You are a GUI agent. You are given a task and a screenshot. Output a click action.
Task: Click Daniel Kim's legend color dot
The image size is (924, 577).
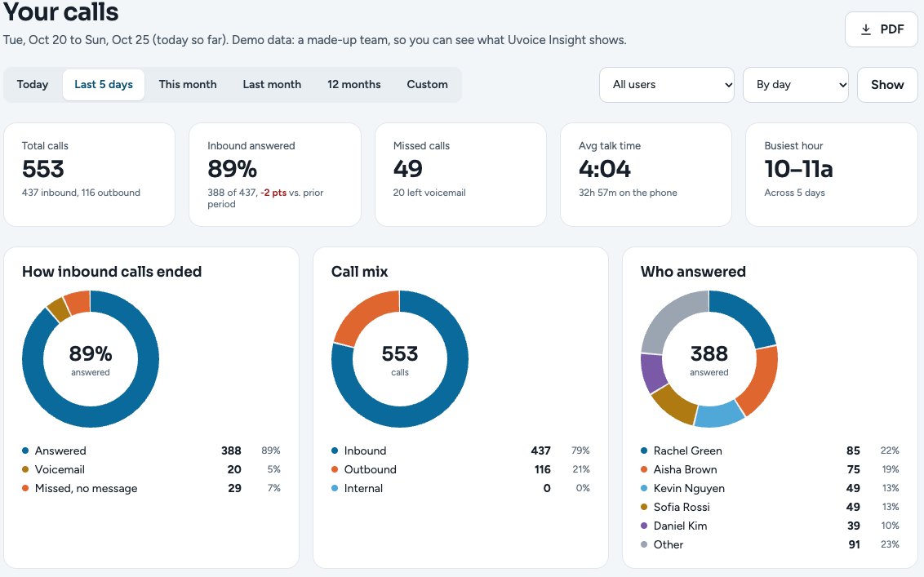pos(644,526)
